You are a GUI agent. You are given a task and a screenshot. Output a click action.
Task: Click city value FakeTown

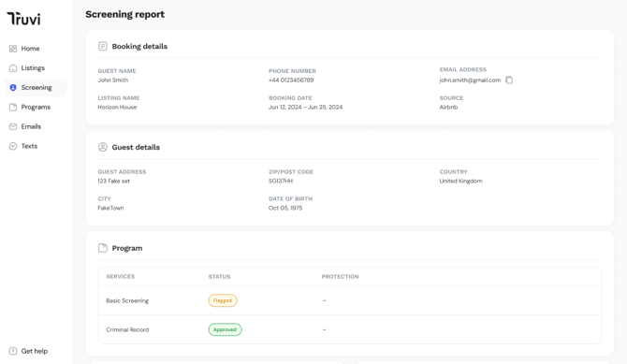tap(110, 208)
